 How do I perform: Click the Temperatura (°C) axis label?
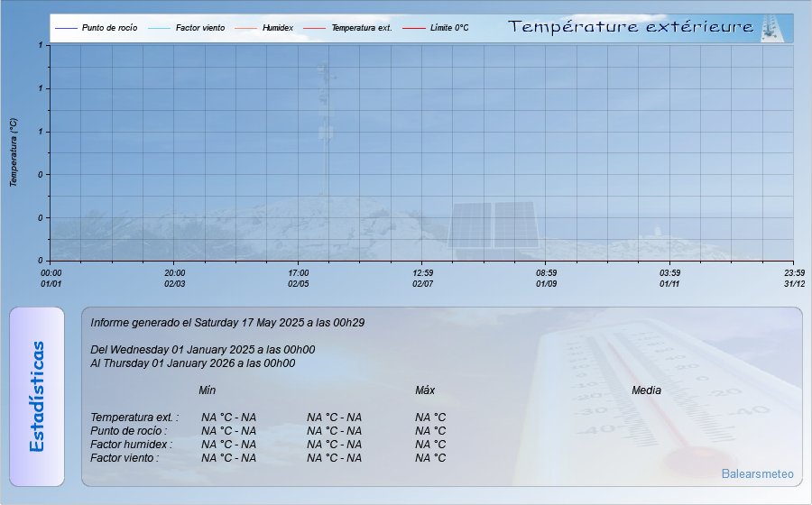(14, 152)
